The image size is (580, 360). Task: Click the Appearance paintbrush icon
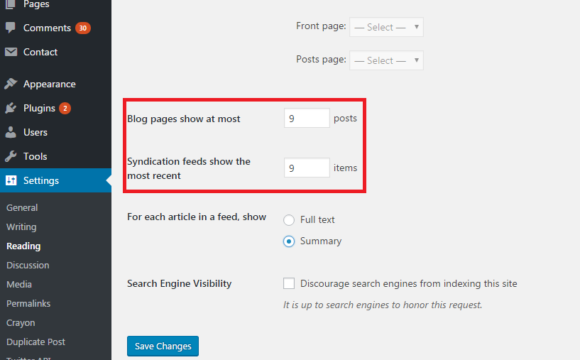pyautogui.click(x=11, y=84)
